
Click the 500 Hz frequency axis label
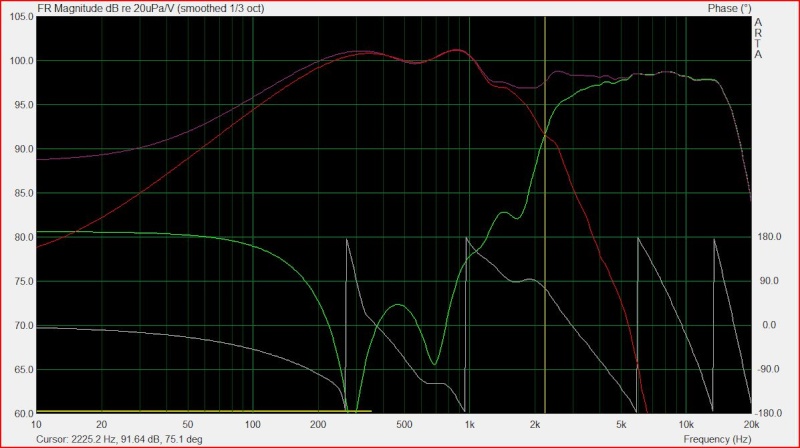coord(404,425)
